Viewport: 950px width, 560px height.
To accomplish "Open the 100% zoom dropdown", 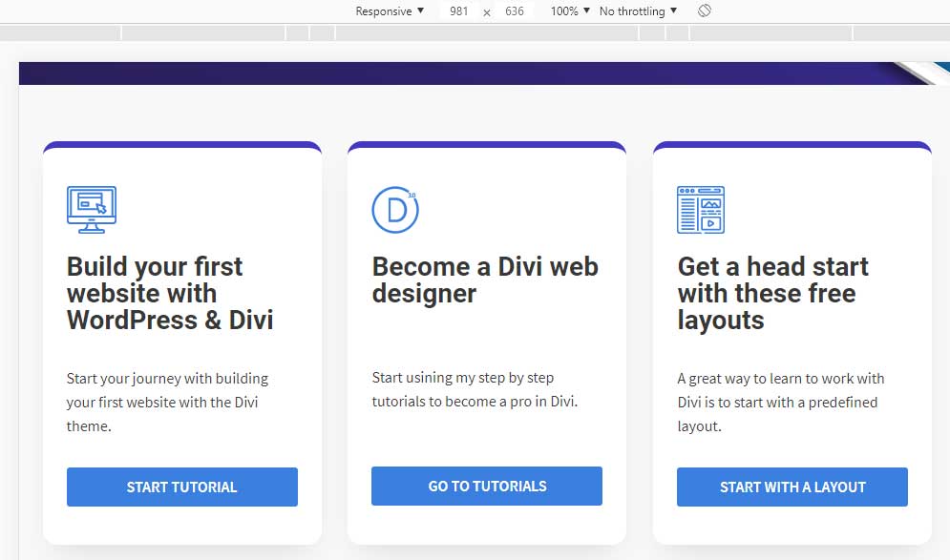I will (x=569, y=10).
